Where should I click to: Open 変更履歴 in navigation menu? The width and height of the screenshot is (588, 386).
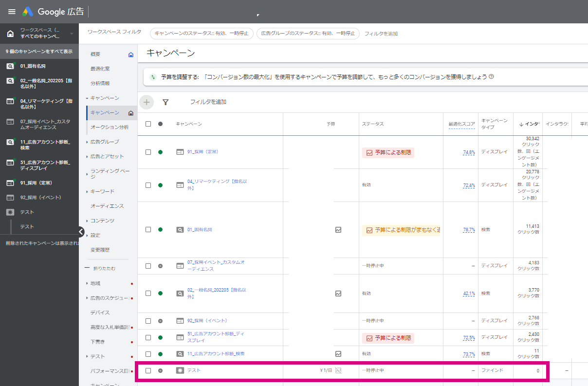click(x=100, y=250)
